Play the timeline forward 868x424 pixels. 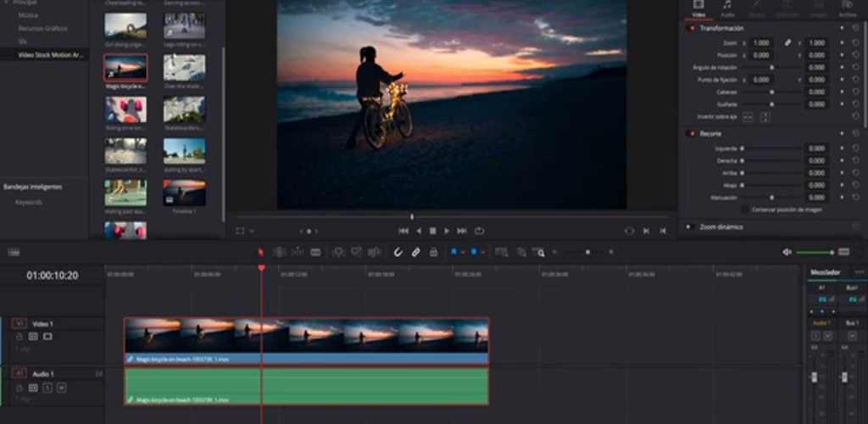point(447,231)
